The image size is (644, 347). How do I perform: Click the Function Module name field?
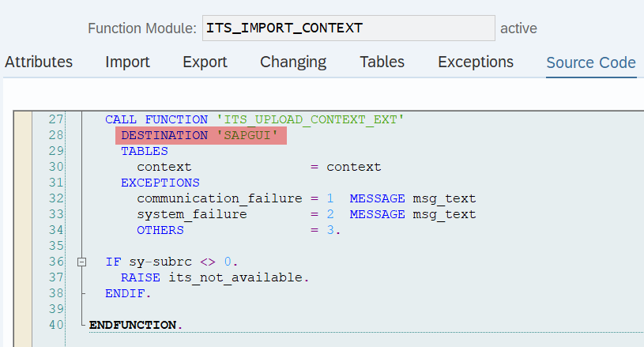tap(348, 28)
